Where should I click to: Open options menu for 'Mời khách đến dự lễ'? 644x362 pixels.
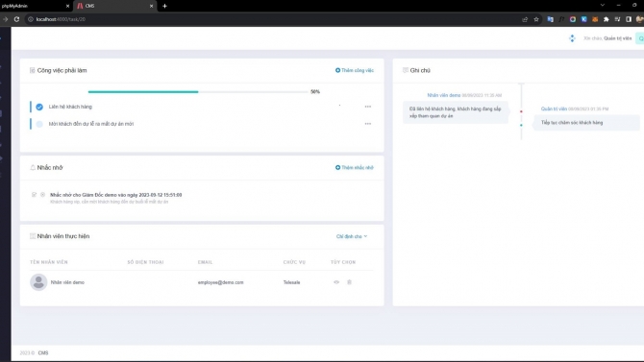(368, 124)
